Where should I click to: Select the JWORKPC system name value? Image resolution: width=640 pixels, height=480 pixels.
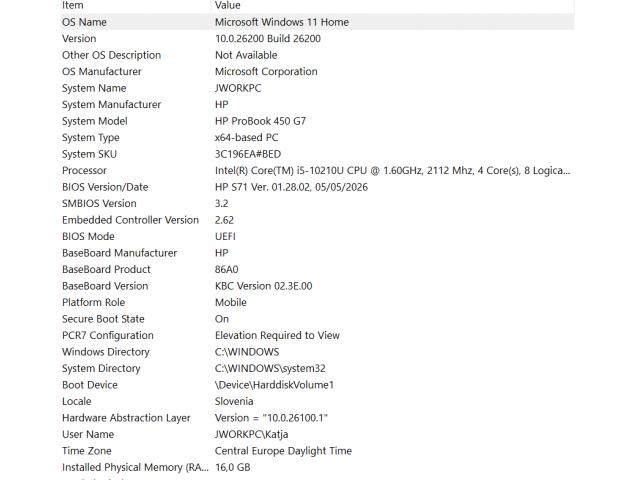tap(238, 88)
